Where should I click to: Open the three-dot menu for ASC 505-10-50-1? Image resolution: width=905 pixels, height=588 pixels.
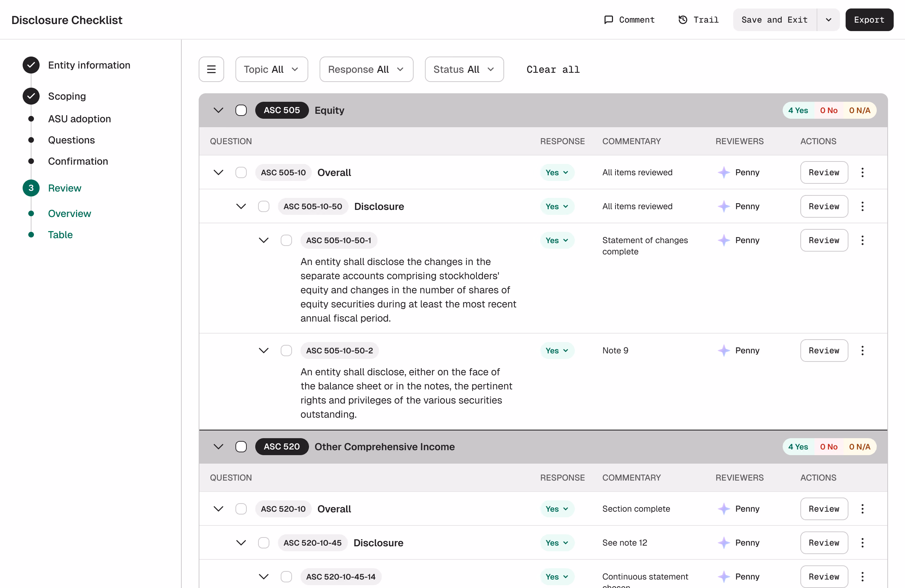(x=863, y=240)
